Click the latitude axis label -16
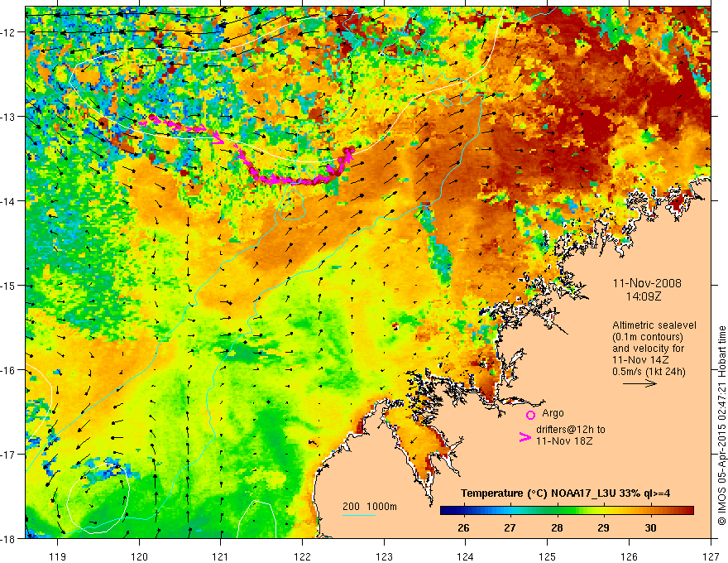This screenshot has width=728, height=563. coord(9,370)
